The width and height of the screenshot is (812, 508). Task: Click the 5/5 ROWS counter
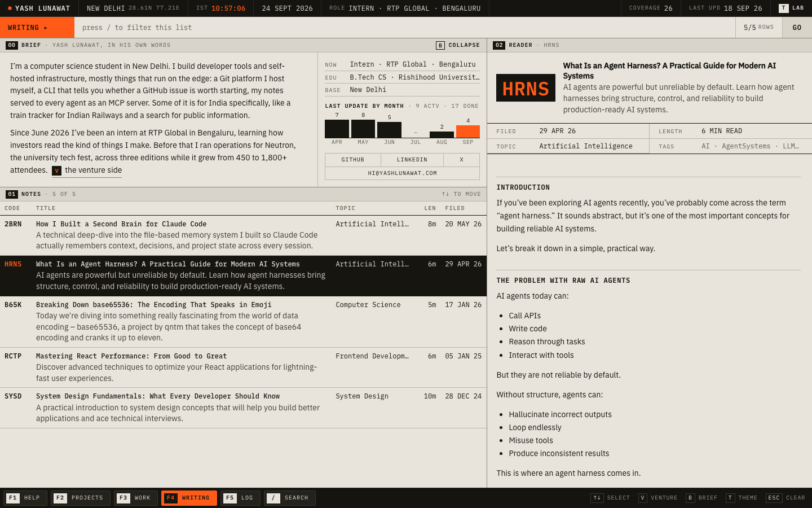point(758,28)
